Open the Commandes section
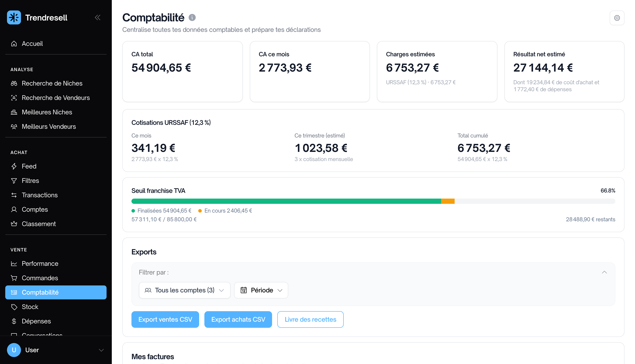635x364 pixels. coord(56,278)
